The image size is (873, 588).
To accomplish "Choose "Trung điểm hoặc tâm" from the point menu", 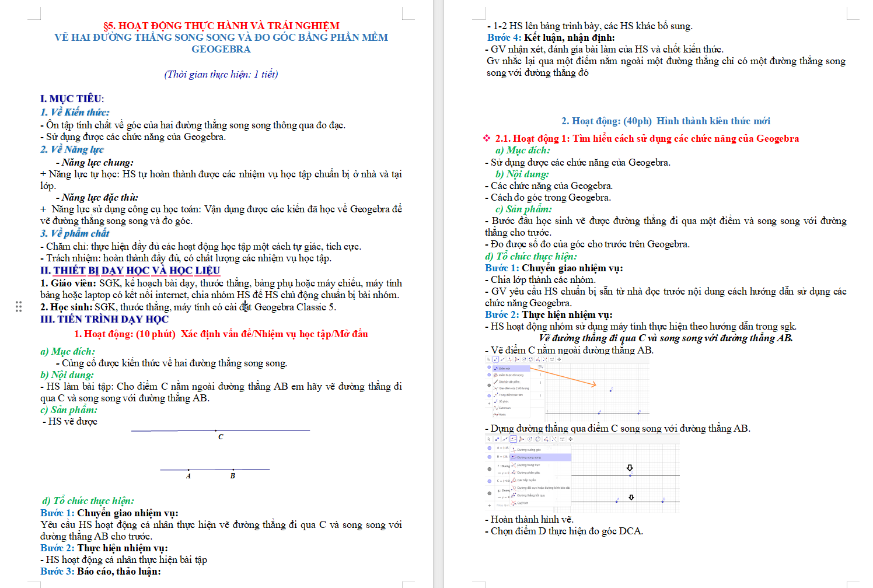I will pos(511,395).
